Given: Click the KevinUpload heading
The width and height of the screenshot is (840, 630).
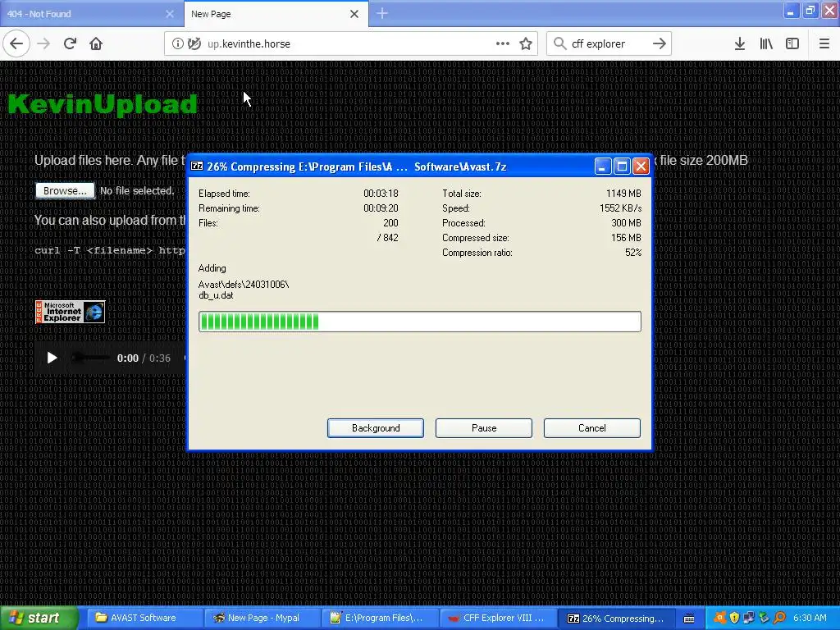Looking at the screenshot, I should click(103, 104).
